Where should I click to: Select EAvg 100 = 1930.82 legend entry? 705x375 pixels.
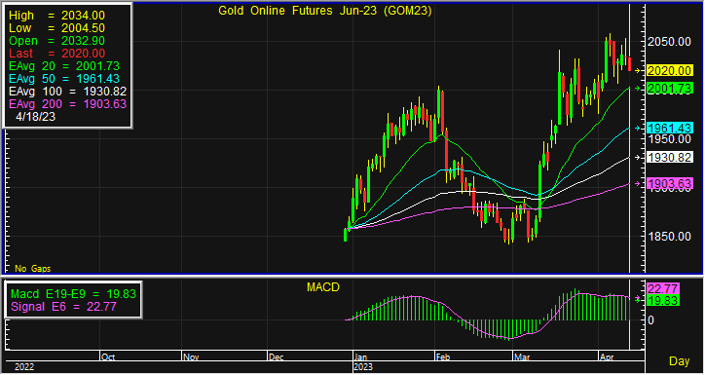(67, 91)
